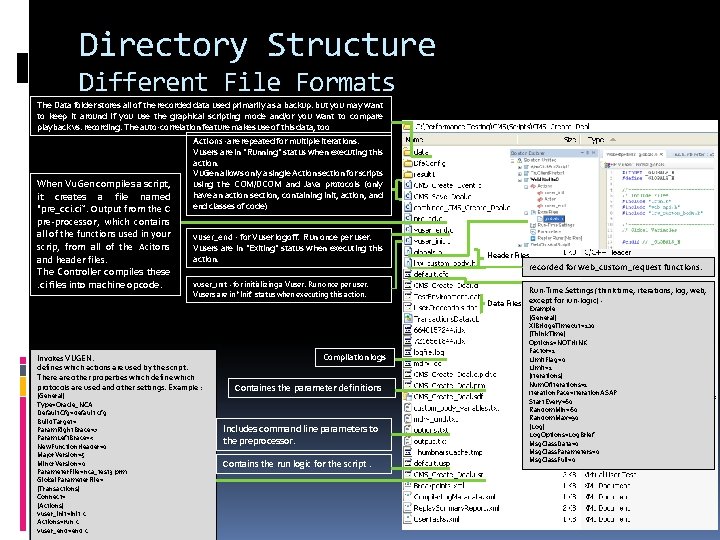
Task: Open the data folder icon
Action: tap(407, 152)
